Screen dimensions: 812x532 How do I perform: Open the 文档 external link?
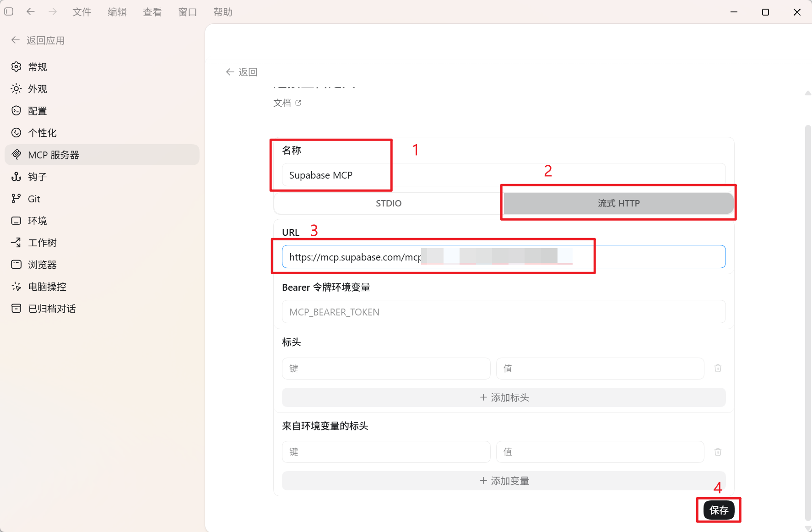coord(287,103)
